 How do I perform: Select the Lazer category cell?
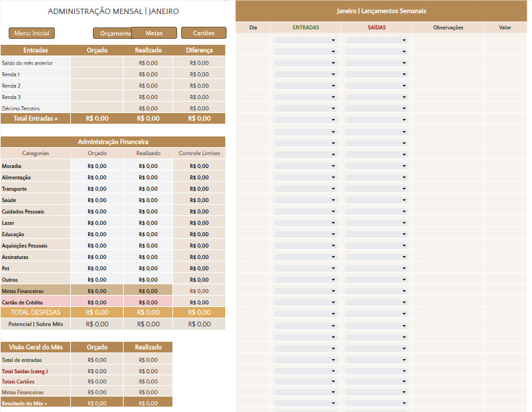35,222
